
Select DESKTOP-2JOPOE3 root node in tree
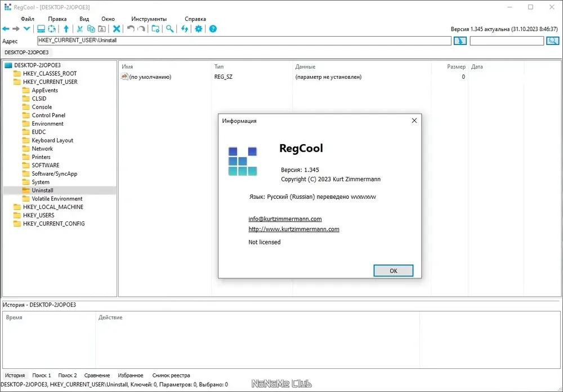(x=37, y=65)
